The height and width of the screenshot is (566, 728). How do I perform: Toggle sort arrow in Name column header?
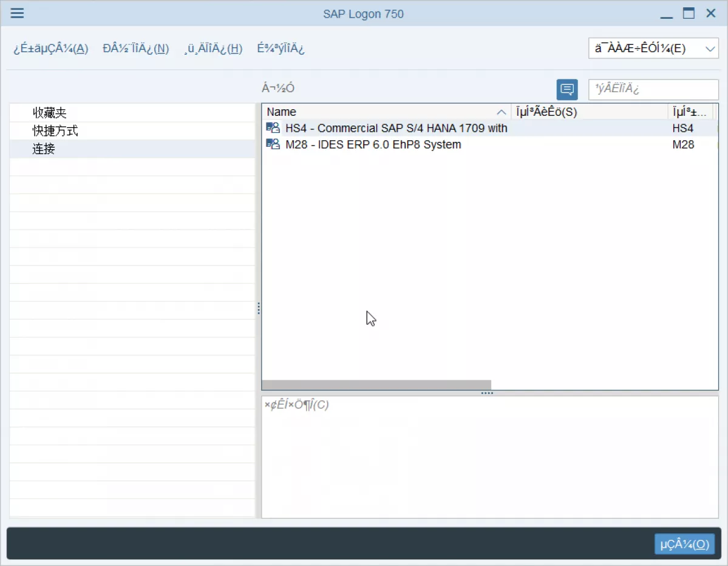tap(501, 112)
